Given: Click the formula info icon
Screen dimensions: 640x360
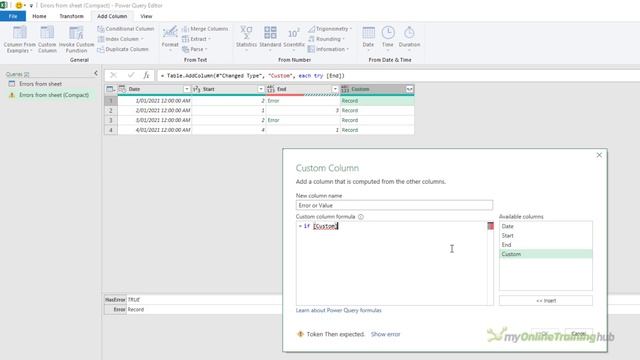Looking at the screenshot, I should tap(361, 217).
